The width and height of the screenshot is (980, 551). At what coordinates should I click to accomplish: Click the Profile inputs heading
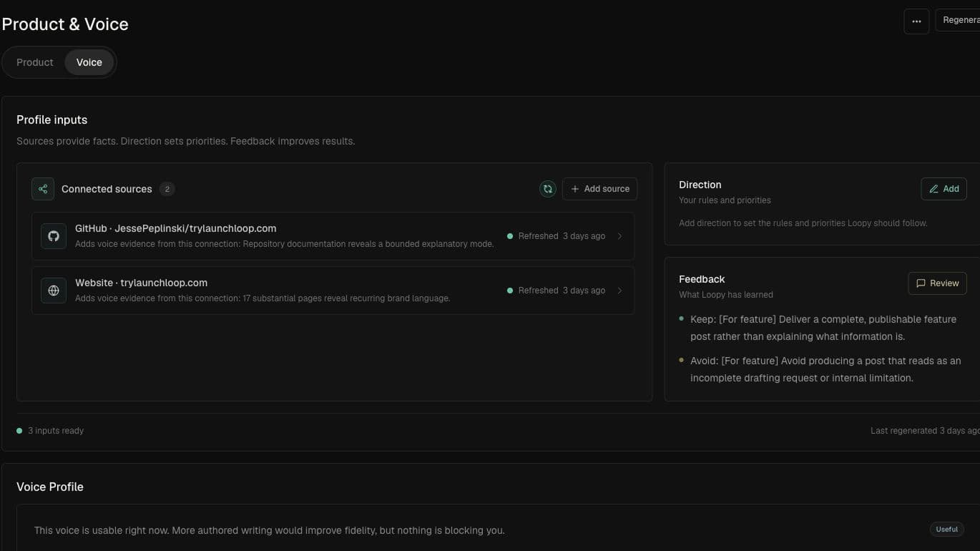[x=52, y=120]
